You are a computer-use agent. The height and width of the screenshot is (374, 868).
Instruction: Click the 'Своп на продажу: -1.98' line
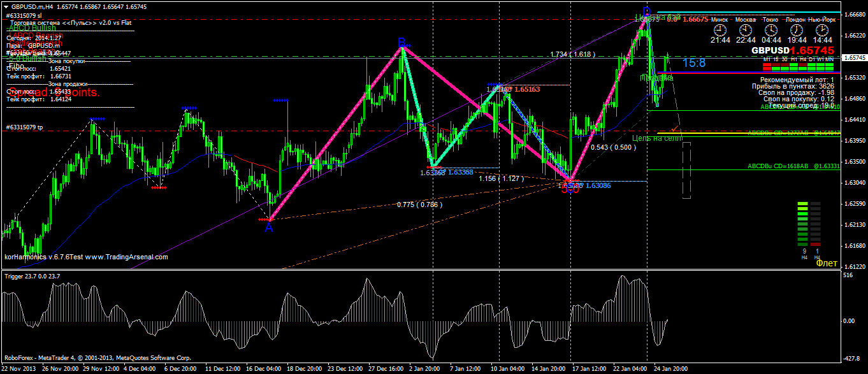[796, 92]
